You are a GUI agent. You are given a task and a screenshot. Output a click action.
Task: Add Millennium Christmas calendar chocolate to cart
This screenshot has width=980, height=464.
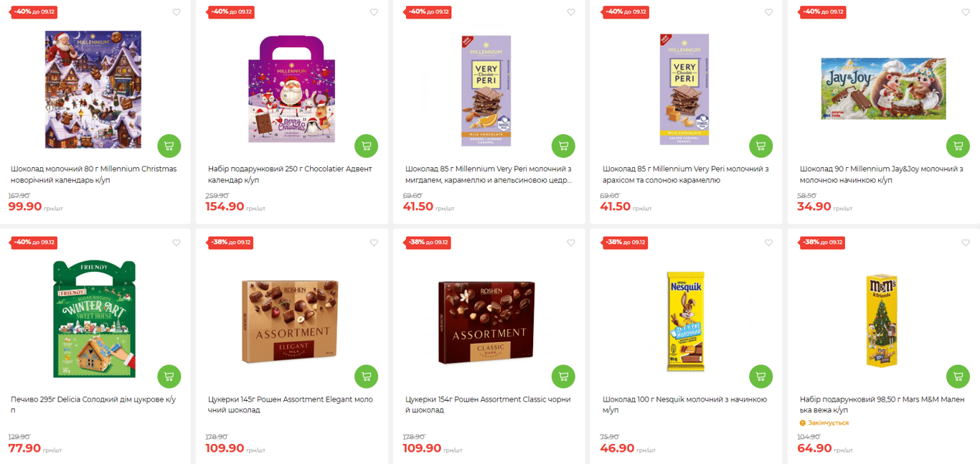(169, 146)
